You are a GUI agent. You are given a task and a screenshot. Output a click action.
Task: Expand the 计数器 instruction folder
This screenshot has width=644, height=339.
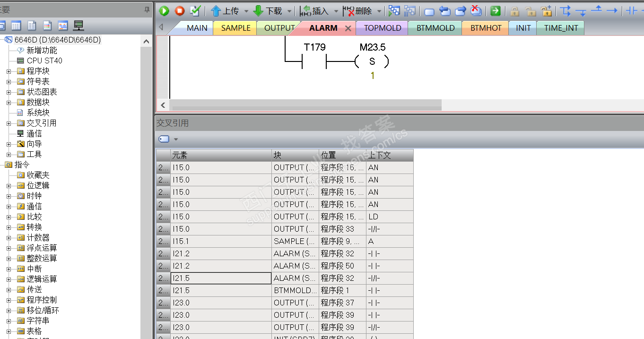click(9, 237)
